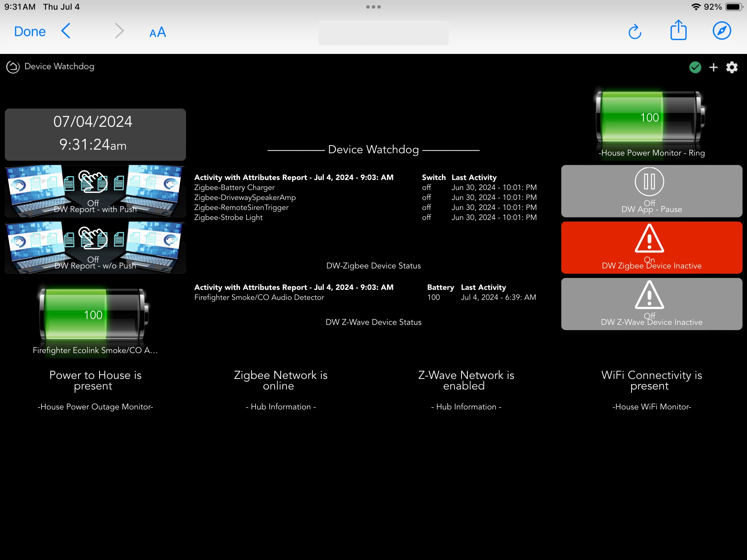Viewport: 747px width, 560px height.
Task: Tap the WiFi status bar icon
Action: 695,7
